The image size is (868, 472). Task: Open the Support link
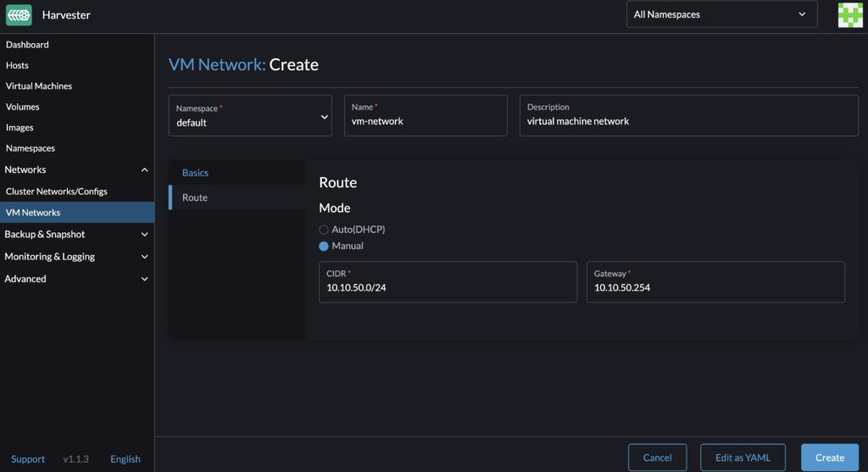coord(28,459)
